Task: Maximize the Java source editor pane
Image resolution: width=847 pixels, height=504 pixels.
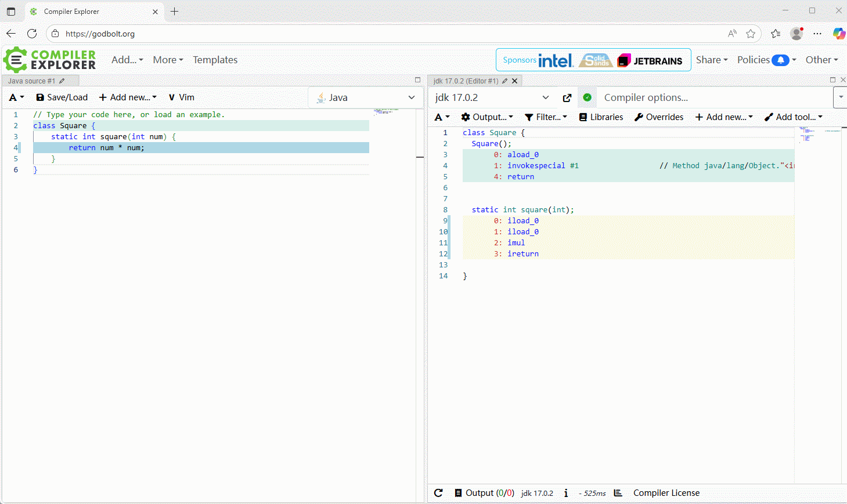Action: tap(417, 80)
